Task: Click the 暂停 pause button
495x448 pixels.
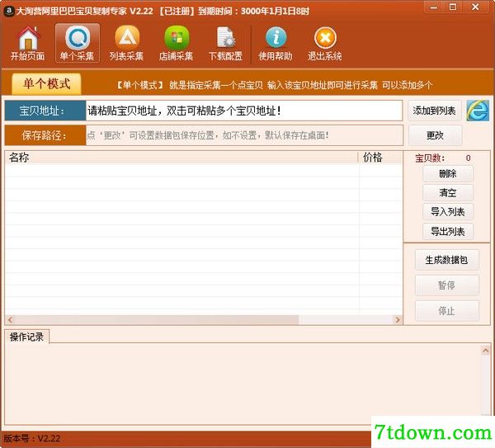Action: point(446,285)
